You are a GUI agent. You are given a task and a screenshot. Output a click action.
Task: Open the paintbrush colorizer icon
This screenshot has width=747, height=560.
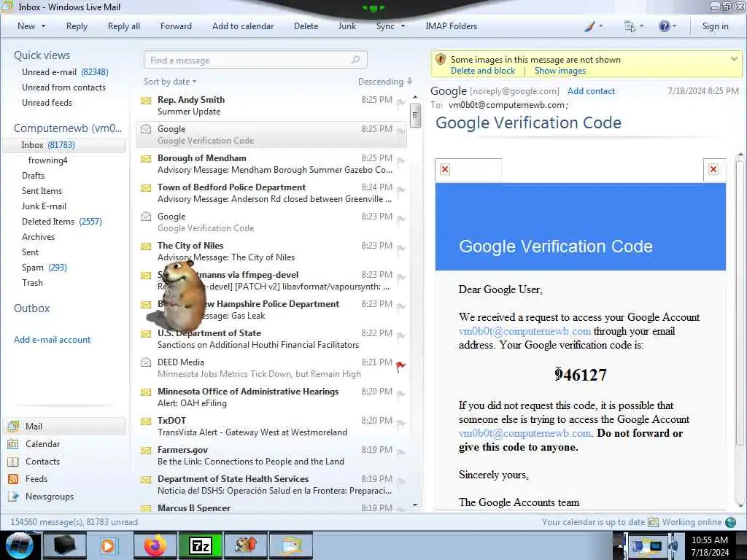pyautogui.click(x=589, y=26)
